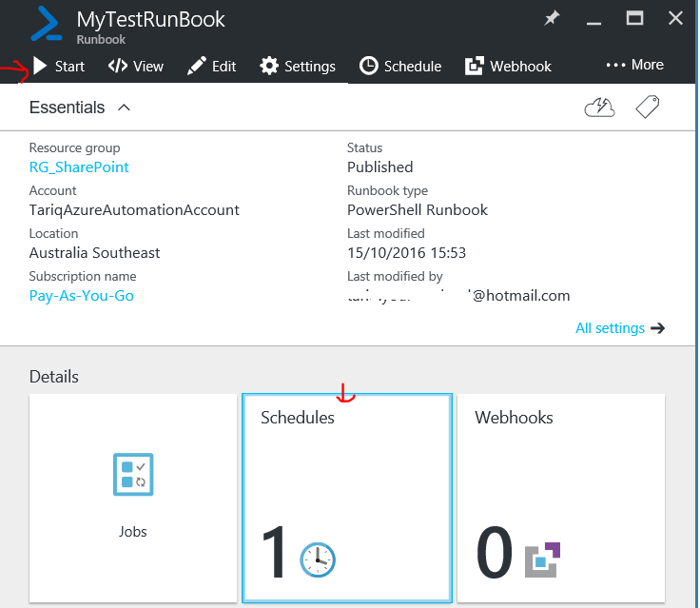
Task: Open Edit for the runbook
Action: pyautogui.click(x=211, y=66)
